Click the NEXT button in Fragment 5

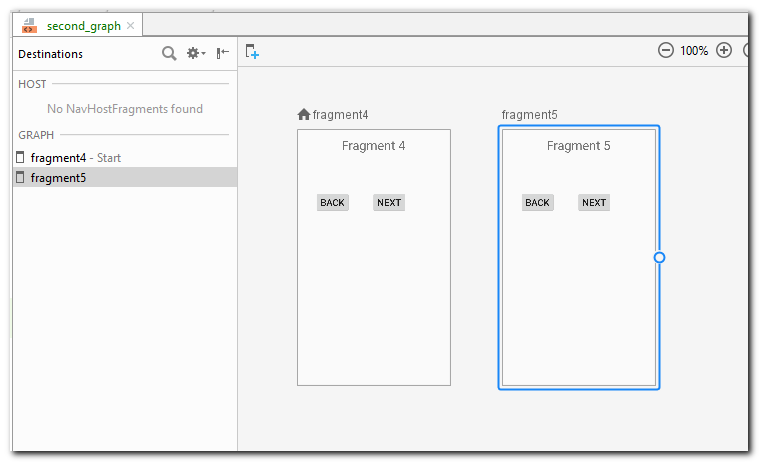point(594,203)
